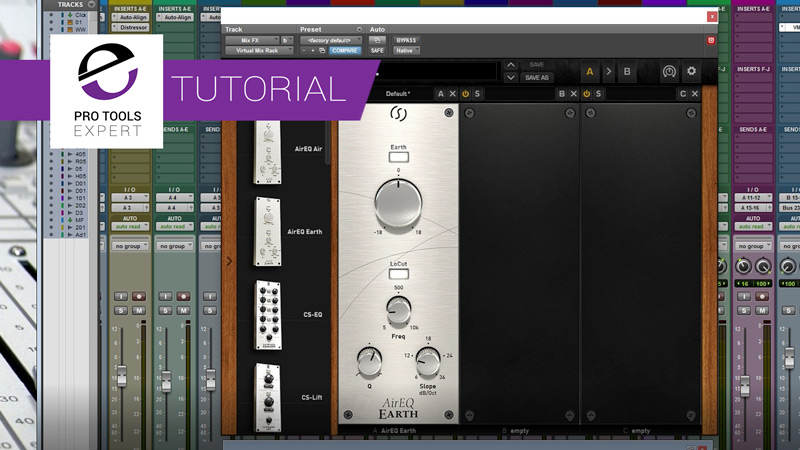Viewport: 800px width, 450px height.
Task: Enable input monitoring on A 4 track
Action: (x=165, y=296)
